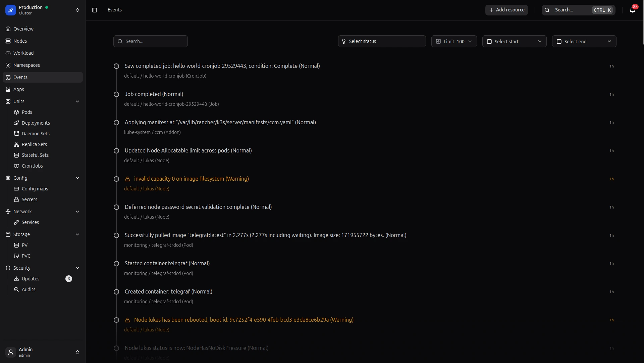Screen dimensions: 644x363
Task: Collapse the Storage section chevron
Action: pos(77,234)
